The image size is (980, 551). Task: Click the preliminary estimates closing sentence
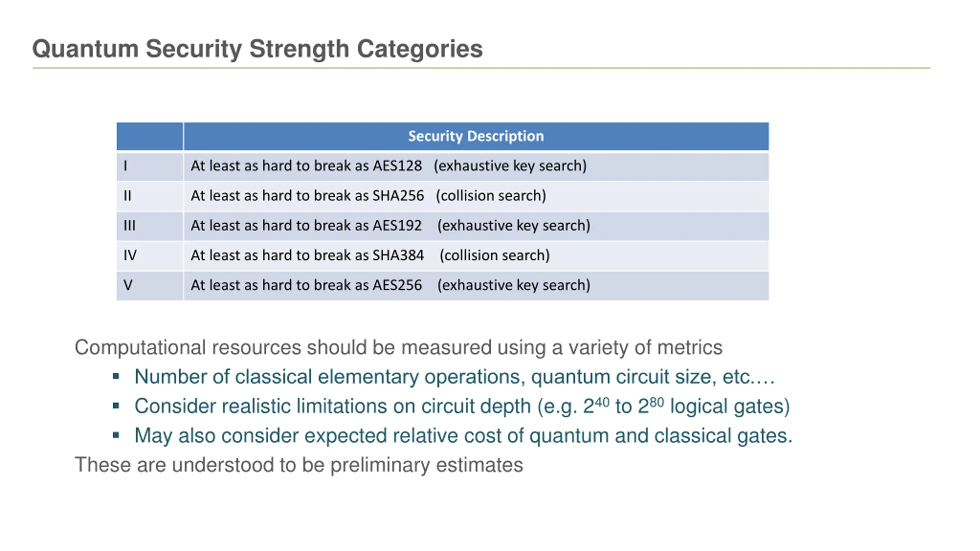click(299, 465)
